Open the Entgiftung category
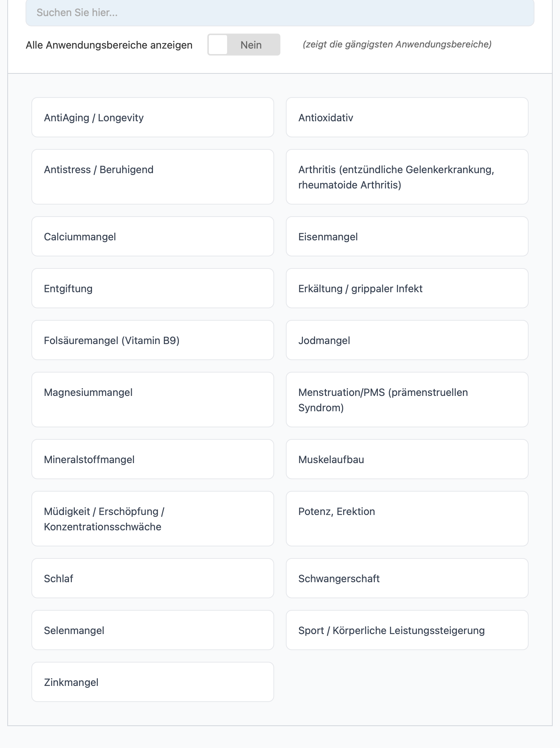The height and width of the screenshot is (748, 560). pos(153,288)
